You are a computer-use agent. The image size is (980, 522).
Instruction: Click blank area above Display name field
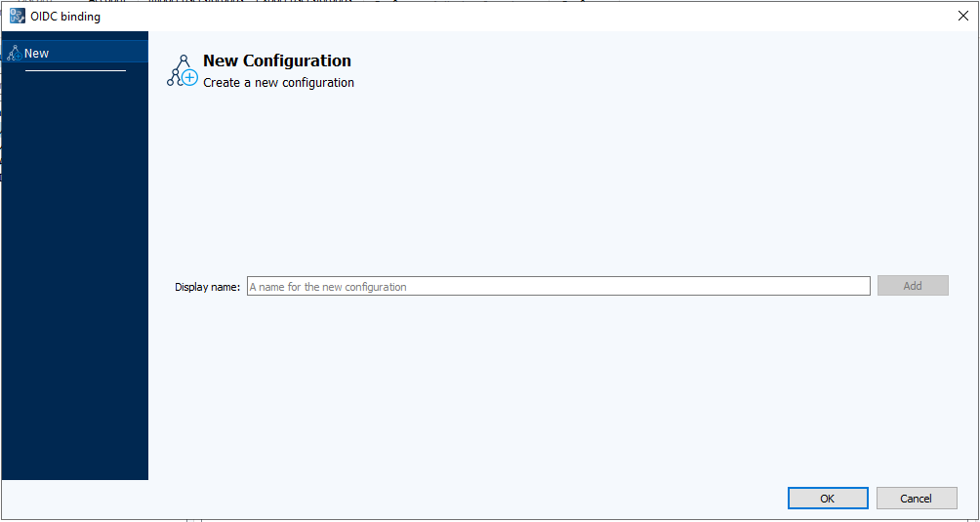point(556,185)
